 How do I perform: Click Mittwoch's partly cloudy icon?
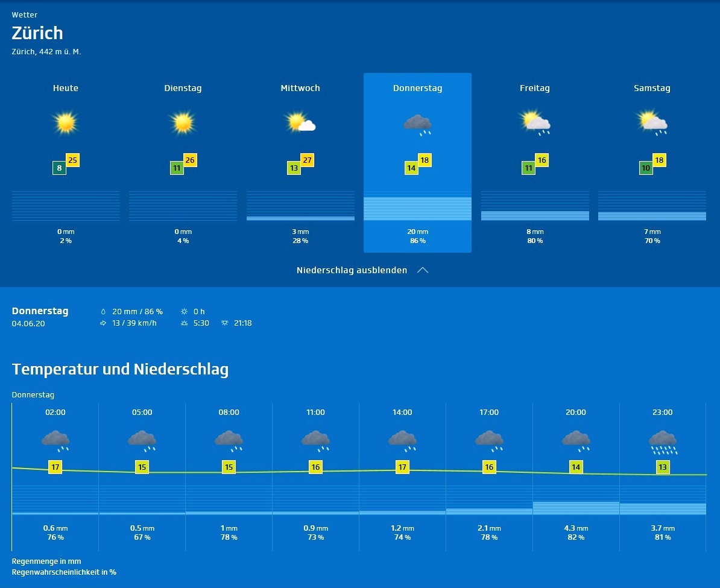pos(300,123)
